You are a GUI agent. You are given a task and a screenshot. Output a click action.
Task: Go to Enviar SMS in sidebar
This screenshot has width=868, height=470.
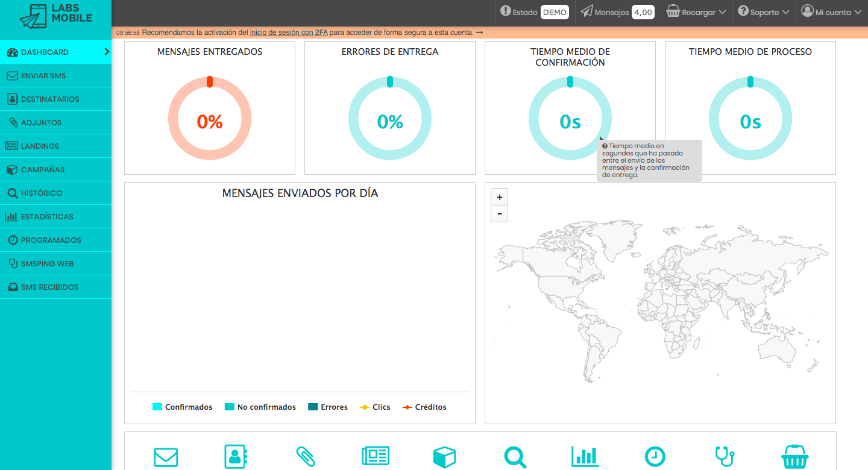click(x=43, y=76)
